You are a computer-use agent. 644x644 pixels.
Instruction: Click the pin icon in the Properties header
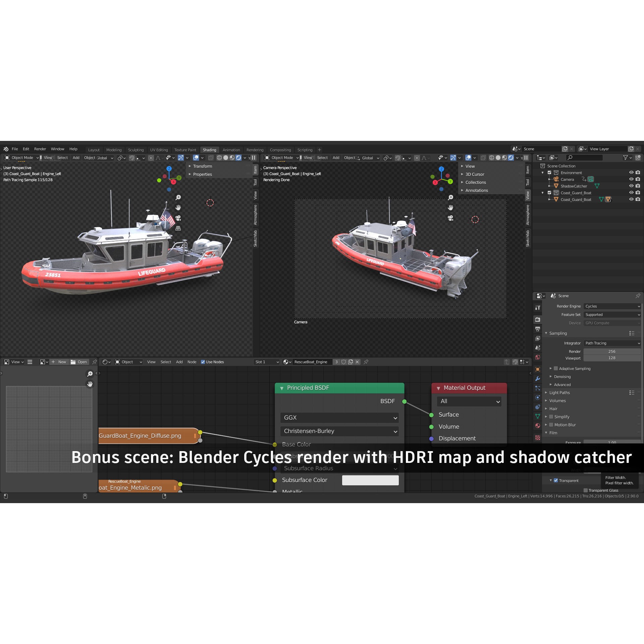tap(638, 296)
